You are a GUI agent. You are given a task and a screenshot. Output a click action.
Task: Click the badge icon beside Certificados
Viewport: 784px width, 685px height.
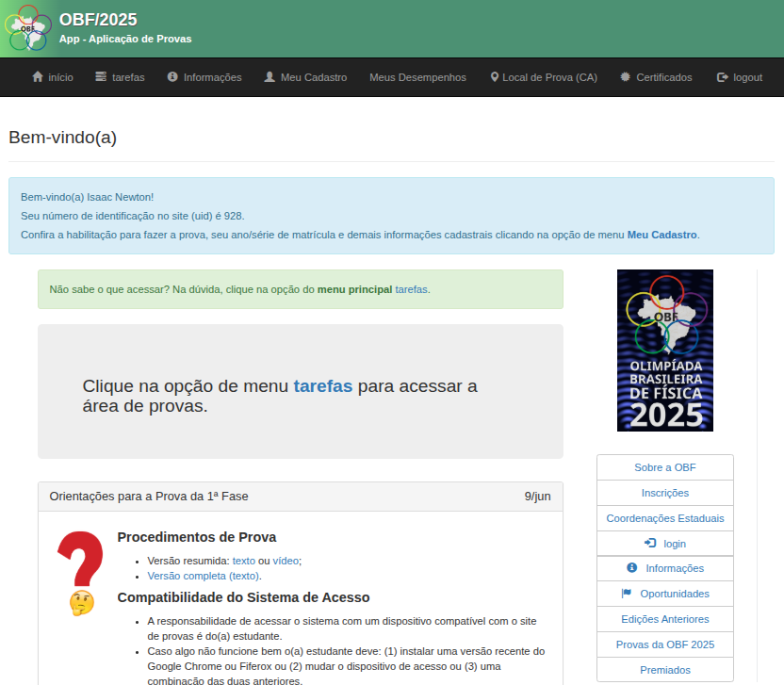click(626, 77)
